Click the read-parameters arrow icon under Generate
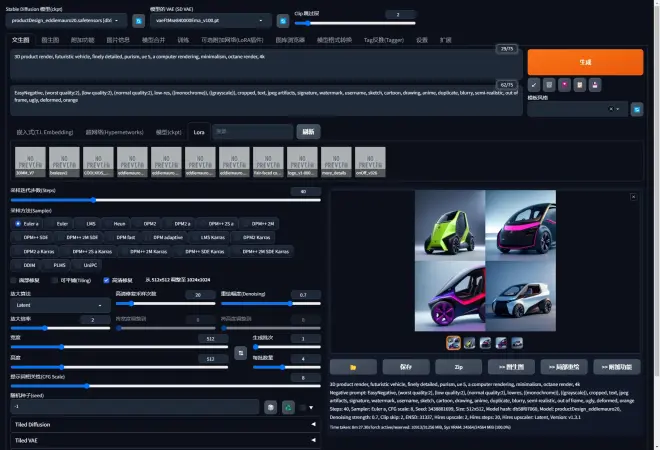660x450 pixels. click(534, 85)
